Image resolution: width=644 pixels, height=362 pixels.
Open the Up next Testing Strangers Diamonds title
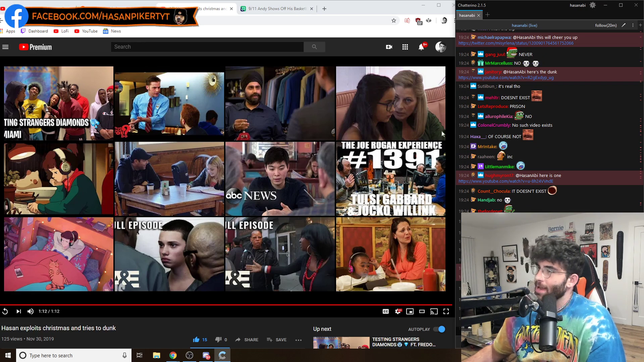(404, 342)
